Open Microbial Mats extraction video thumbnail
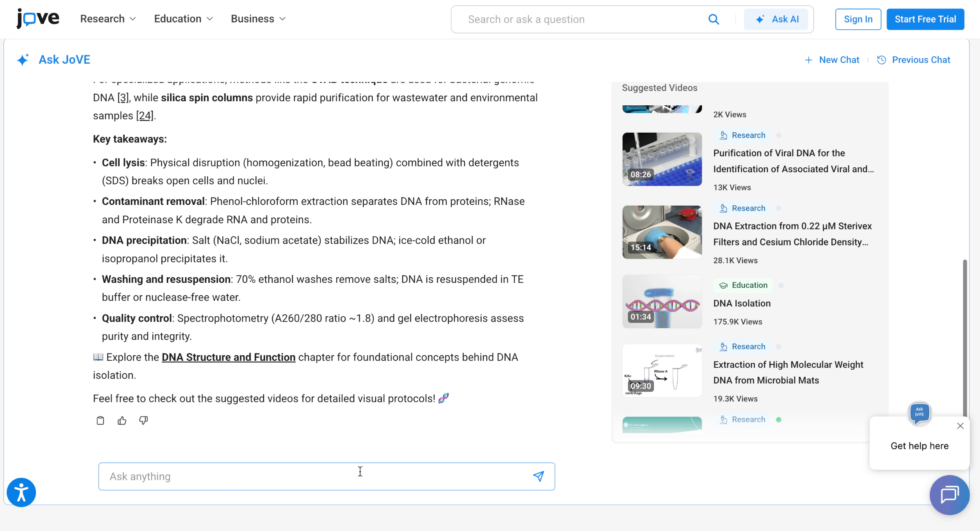 pyautogui.click(x=662, y=371)
